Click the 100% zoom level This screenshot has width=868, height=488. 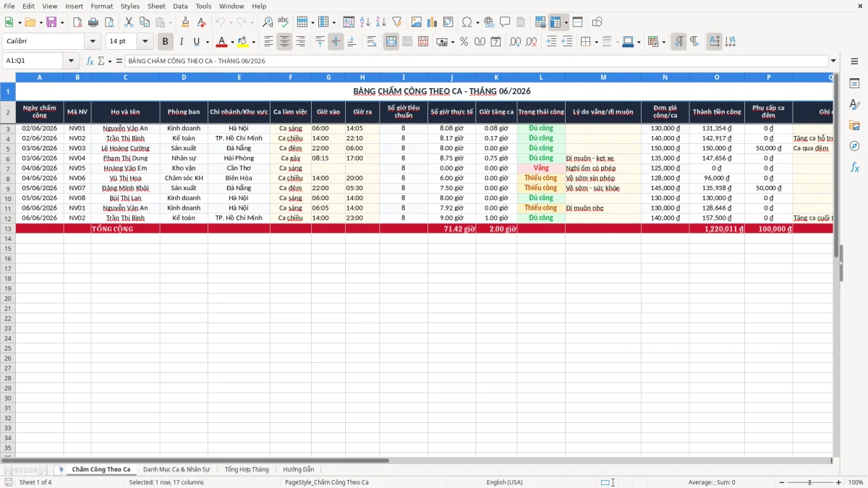pyautogui.click(x=856, y=482)
